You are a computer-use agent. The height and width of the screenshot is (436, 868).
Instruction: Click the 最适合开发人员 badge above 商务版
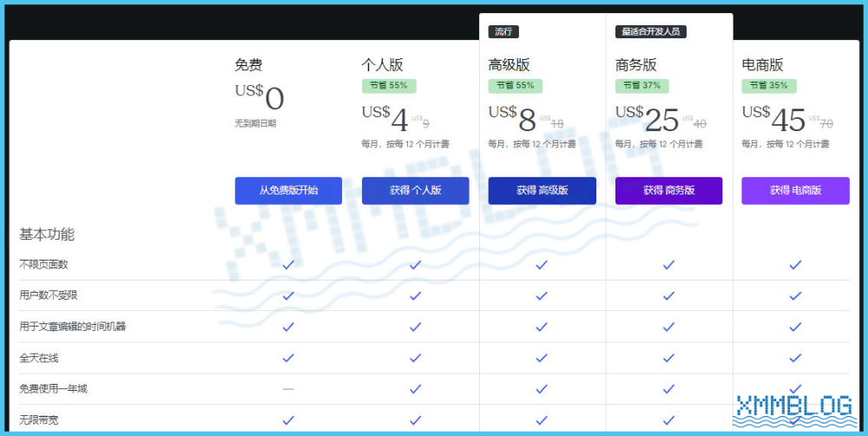pyautogui.click(x=651, y=32)
